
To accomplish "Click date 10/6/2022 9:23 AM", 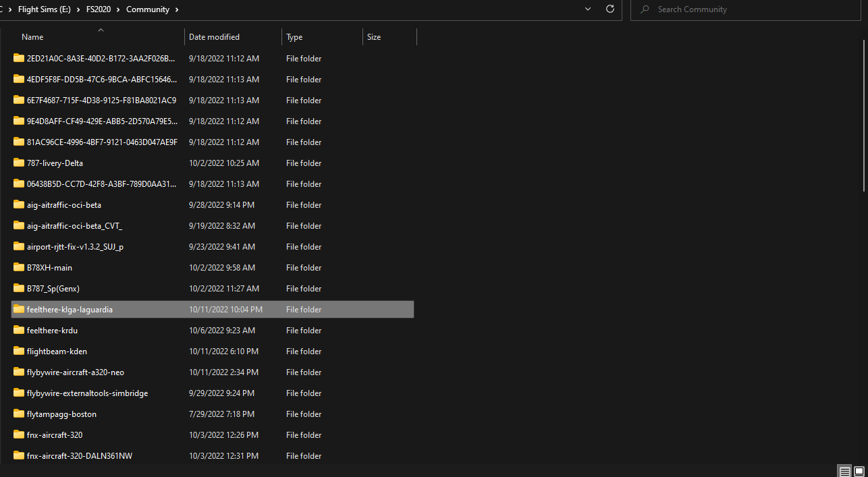I will tap(221, 330).
